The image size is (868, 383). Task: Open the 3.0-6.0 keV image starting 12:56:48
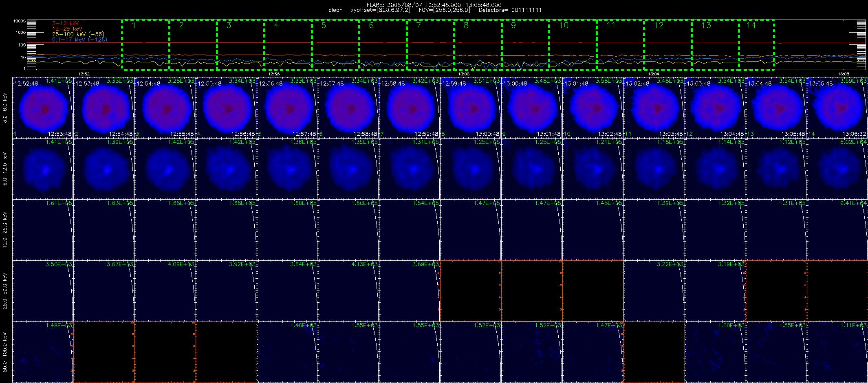[287, 108]
